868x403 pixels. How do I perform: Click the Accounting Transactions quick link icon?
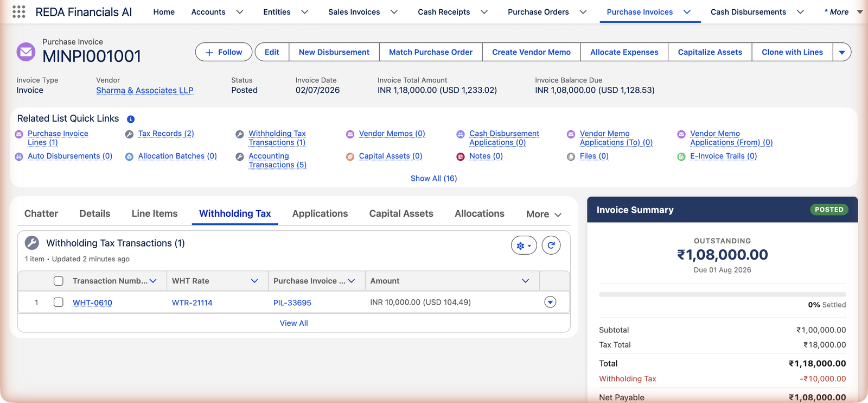point(240,156)
